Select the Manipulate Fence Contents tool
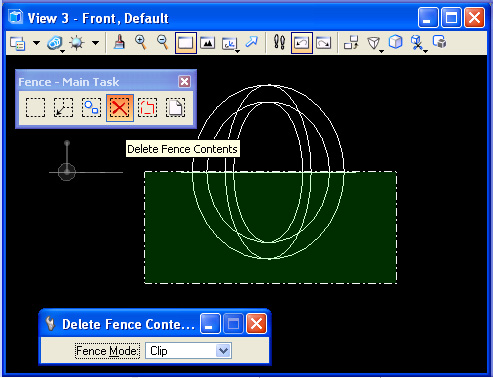Viewport: 493px width, 378px height. (91, 108)
